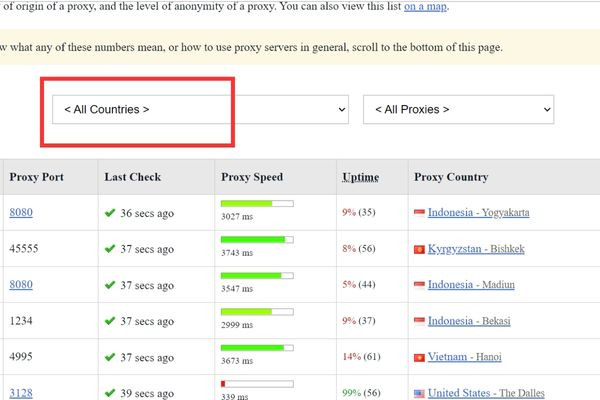Click the United States flag icon

419,393
